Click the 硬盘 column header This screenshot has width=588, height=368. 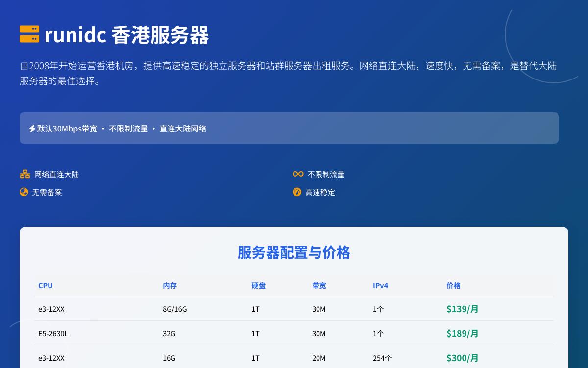pyautogui.click(x=259, y=285)
